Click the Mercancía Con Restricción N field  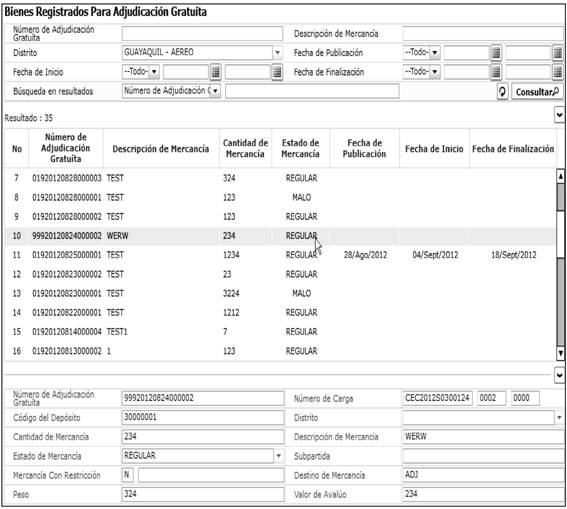(x=127, y=475)
